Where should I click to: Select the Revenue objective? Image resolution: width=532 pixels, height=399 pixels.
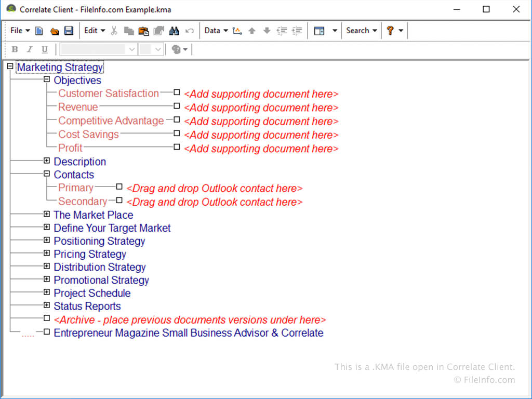click(78, 107)
